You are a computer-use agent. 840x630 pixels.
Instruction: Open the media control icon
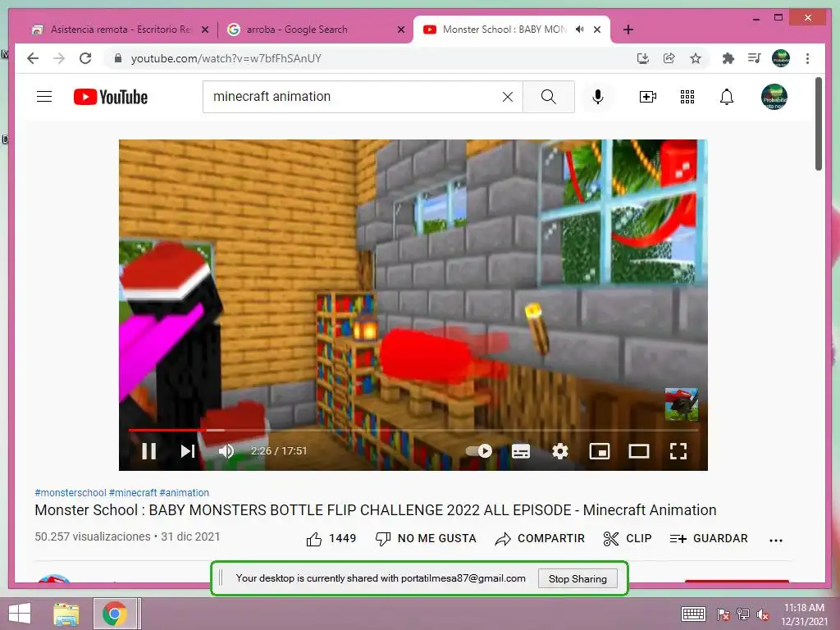click(x=755, y=58)
